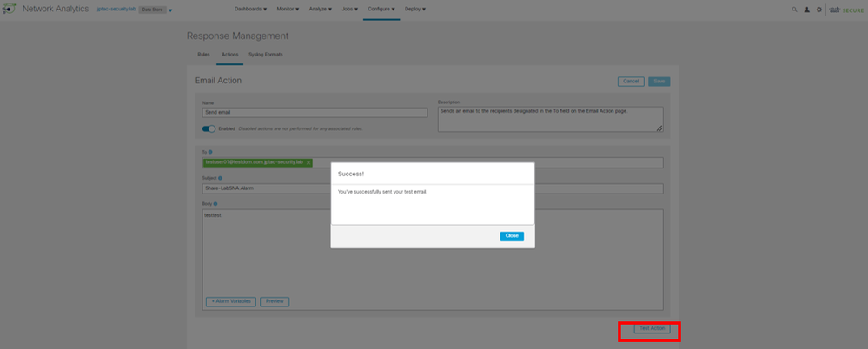Viewport: 868px width, 349px height.
Task: Remove the testuser01 recipient chip
Action: click(308, 162)
